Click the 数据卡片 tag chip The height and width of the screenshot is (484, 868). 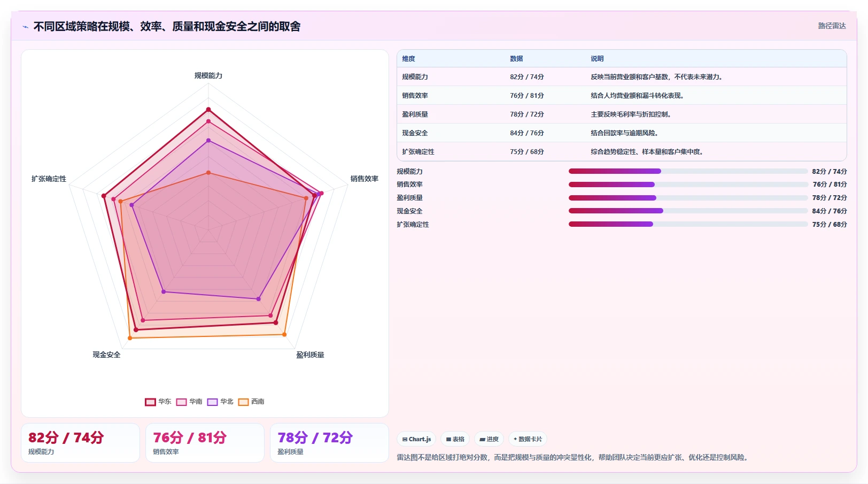(x=528, y=439)
